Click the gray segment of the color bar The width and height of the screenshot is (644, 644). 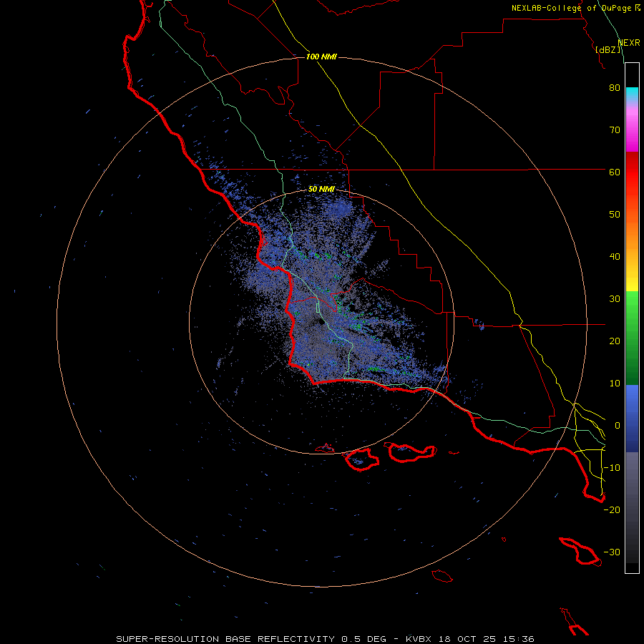(x=632, y=507)
